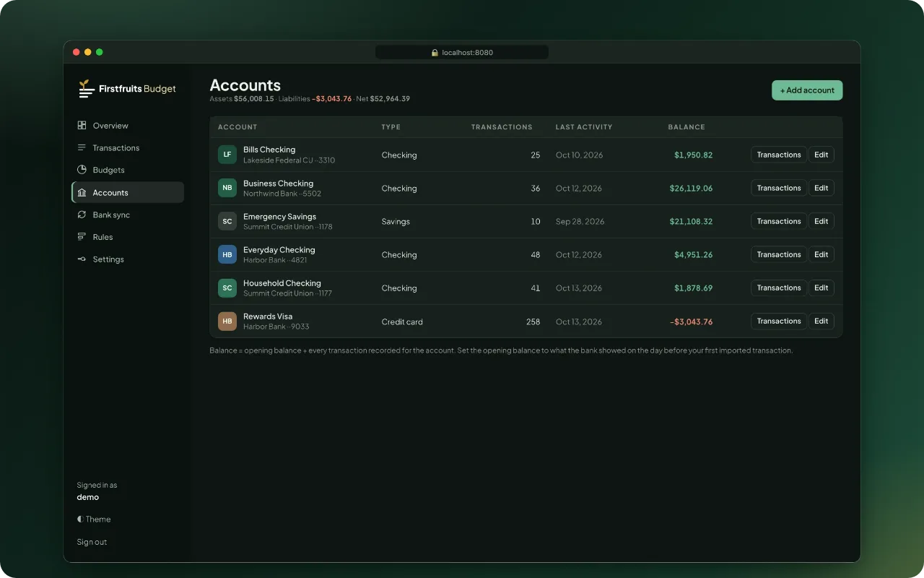The width and height of the screenshot is (924, 578).
Task: Click the Budgets pie chart icon
Action: pos(82,170)
